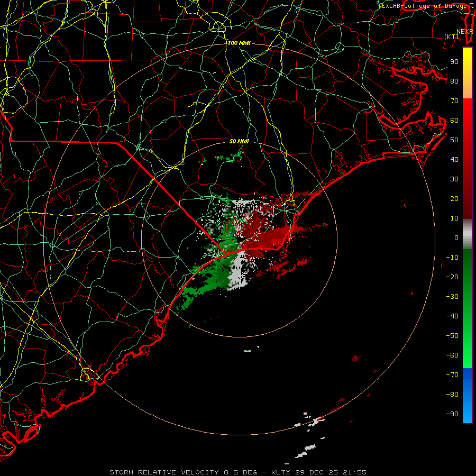
Task: Click the positive 30 value on the velocity scale
Action: (454, 179)
